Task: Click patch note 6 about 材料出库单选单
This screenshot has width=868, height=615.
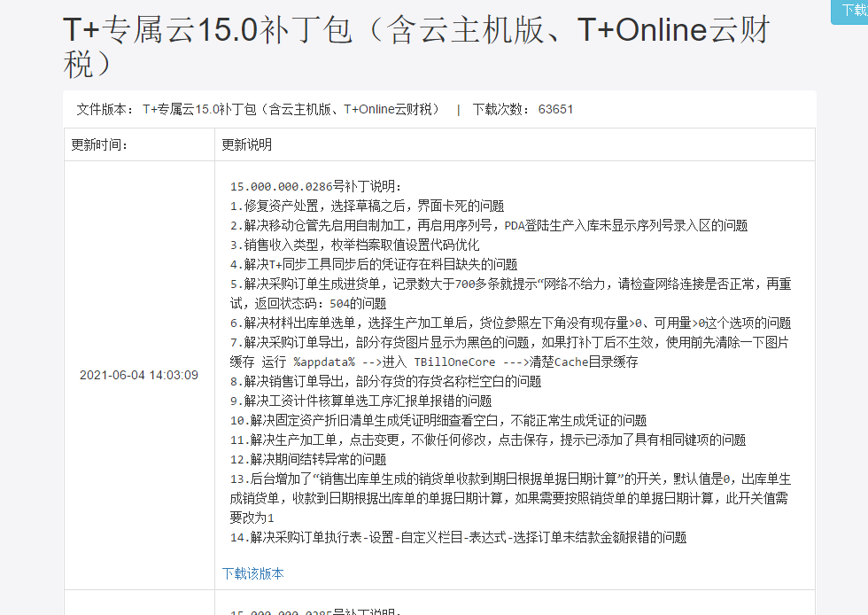Action: pyautogui.click(x=510, y=323)
